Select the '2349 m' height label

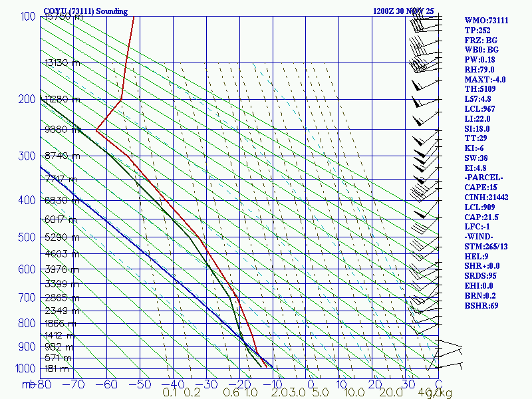coord(62,311)
